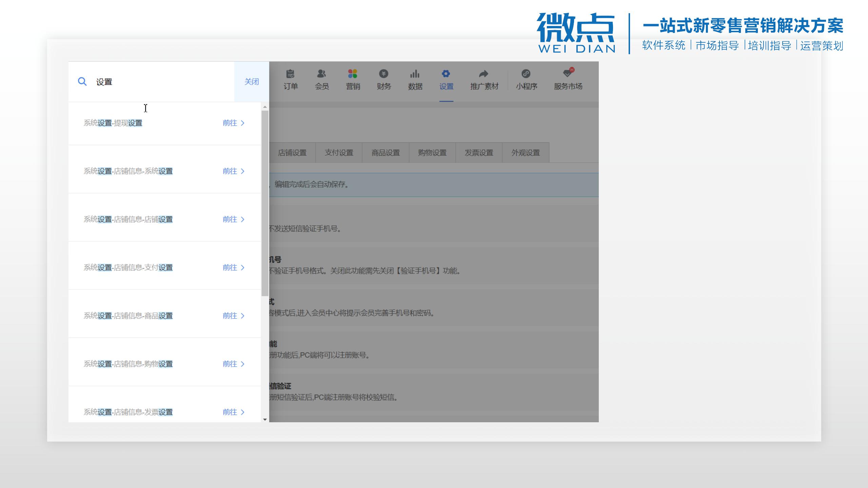Select result text 系统设置-店铺信息-购物设置
The image size is (868, 488).
coord(128,364)
